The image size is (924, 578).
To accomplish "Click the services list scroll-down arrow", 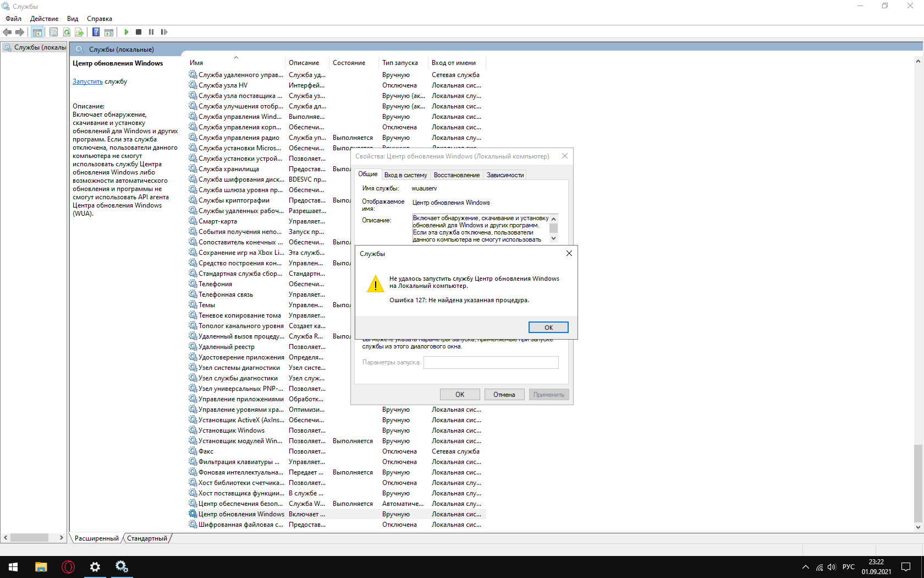I will [918, 527].
